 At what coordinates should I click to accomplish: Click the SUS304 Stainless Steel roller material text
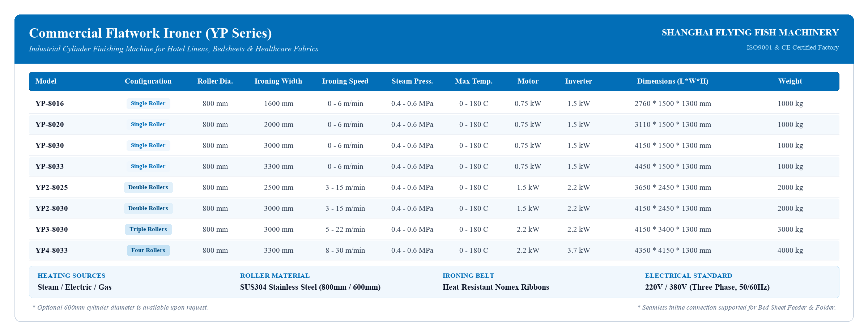pyautogui.click(x=310, y=287)
